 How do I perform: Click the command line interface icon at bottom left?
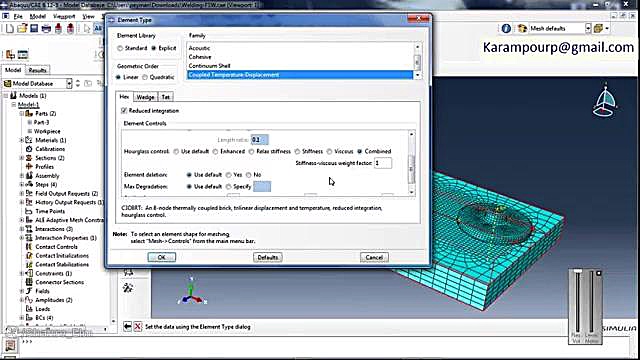point(10,345)
